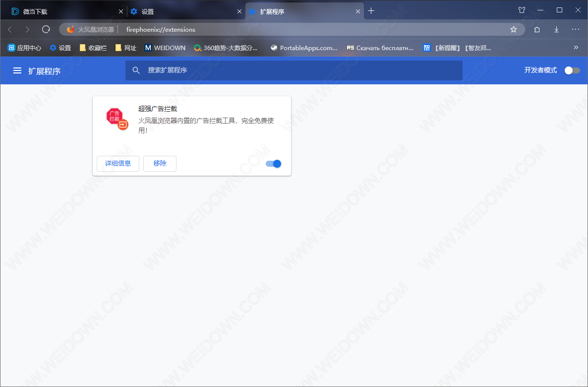The width and height of the screenshot is (588, 387).
Task: Open the PortableApps.com bookmark
Action: (304, 48)
